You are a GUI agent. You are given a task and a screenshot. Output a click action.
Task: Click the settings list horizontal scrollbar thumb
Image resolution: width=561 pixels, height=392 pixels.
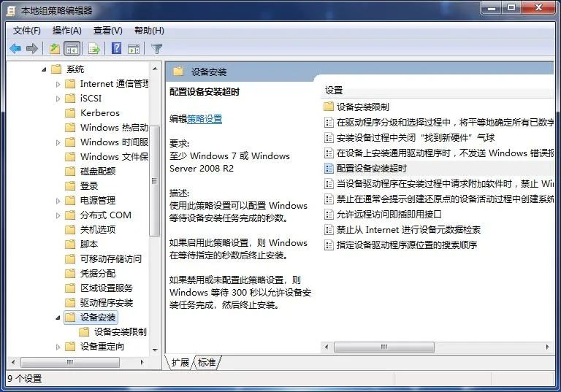click(384, 347)
